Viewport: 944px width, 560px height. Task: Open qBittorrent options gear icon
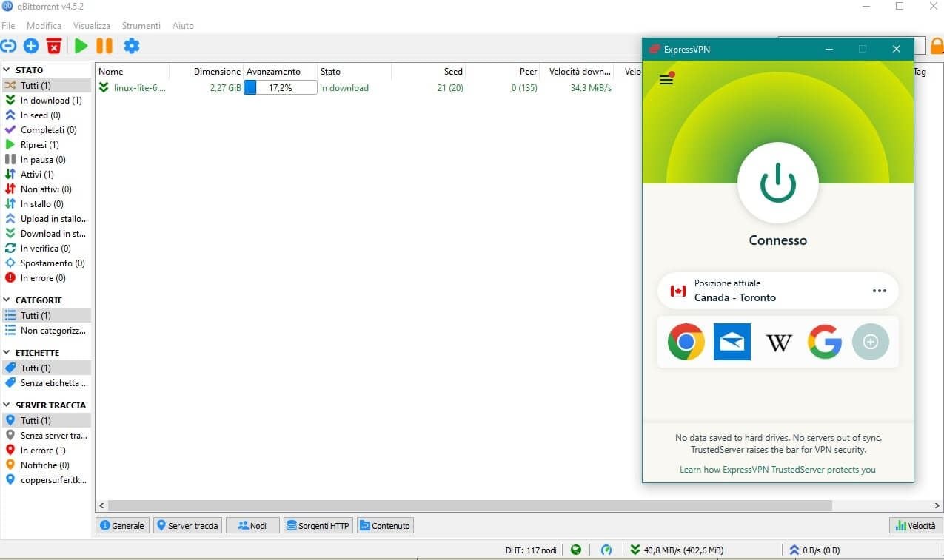click(x=132, y=46)
